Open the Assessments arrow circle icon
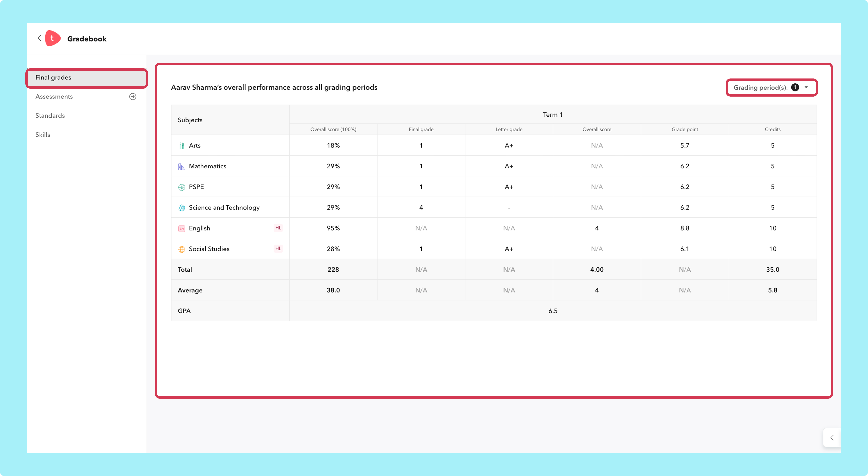868x476 pixels. [133, 97]
